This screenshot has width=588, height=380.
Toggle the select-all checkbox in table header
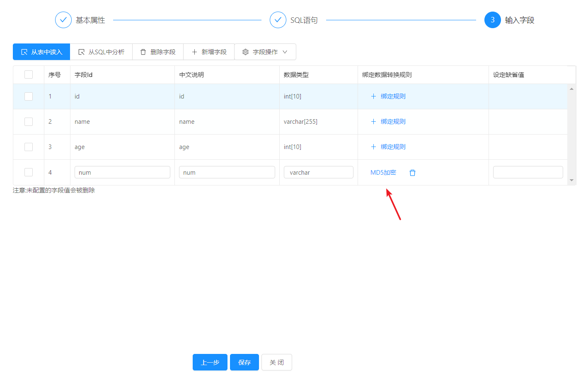(29, 75)
